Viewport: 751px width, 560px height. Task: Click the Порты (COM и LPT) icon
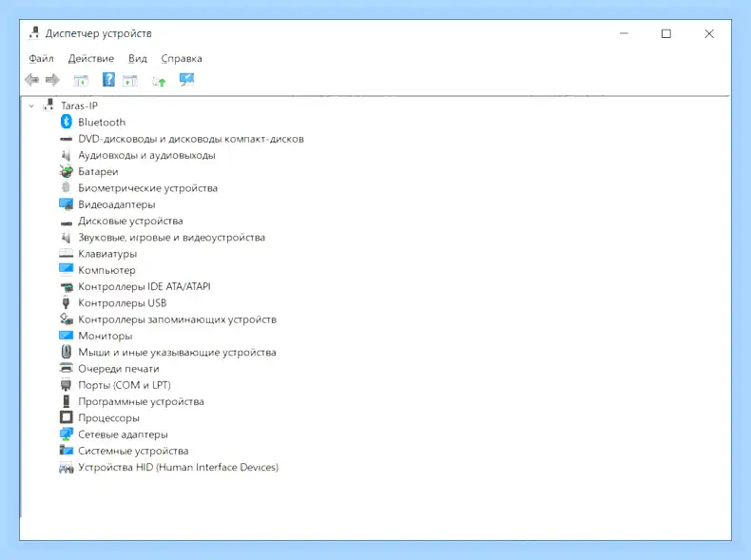67,385
